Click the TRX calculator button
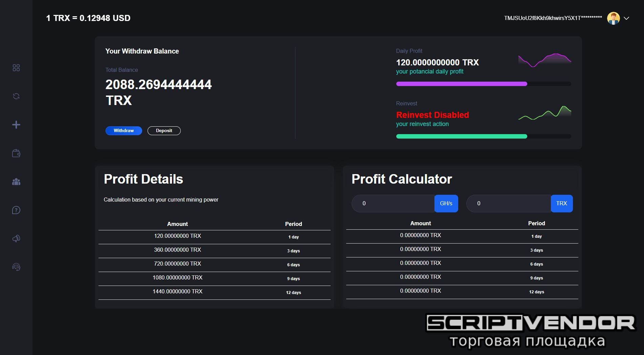Viewport: 644px width, 355px height. pos(562,204)
